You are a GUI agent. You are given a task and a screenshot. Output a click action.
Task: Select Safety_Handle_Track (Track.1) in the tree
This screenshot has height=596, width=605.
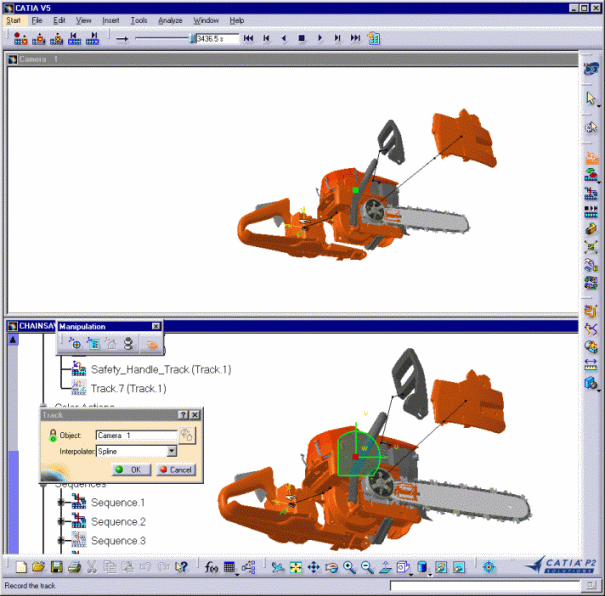(161, 370)
